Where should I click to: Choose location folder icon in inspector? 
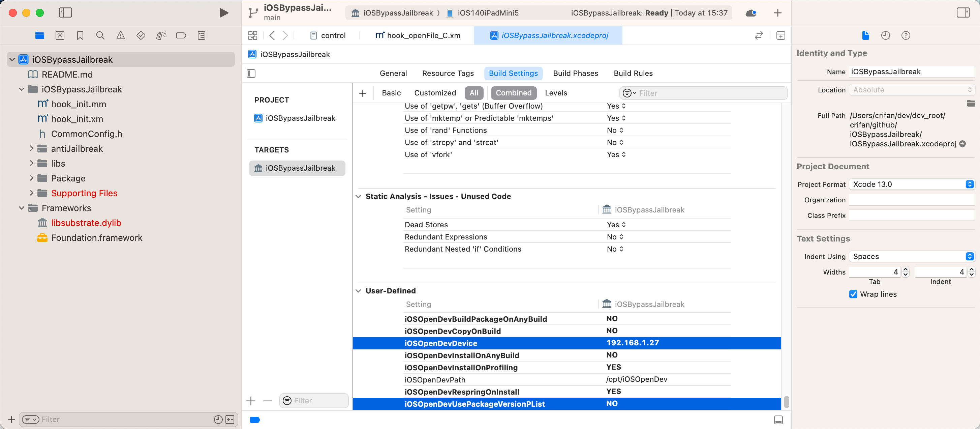pos(971,103)
